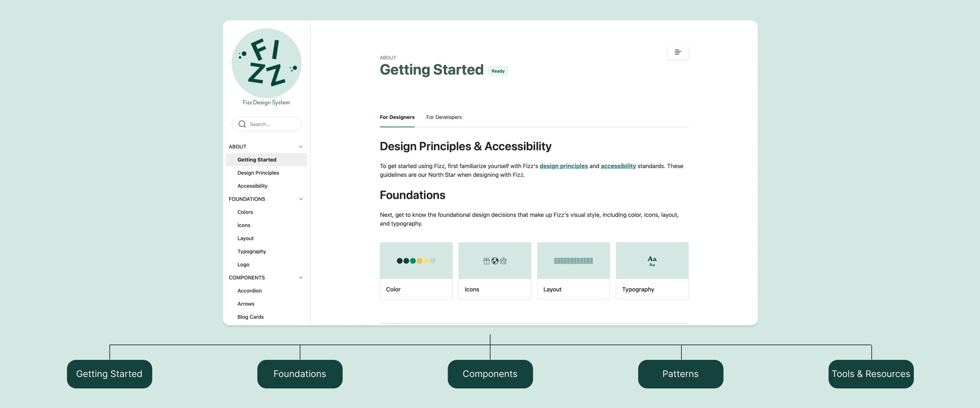This screenshot has width=980, height=408.
Task: Click the globe icon in Icons card
Action: coord(495,261)
